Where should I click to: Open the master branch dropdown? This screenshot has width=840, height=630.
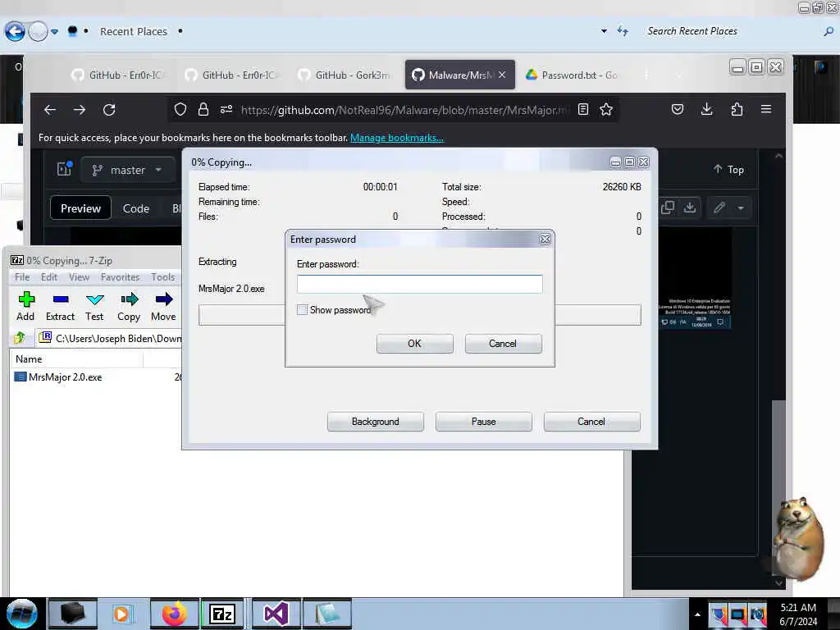pos(128,170)
